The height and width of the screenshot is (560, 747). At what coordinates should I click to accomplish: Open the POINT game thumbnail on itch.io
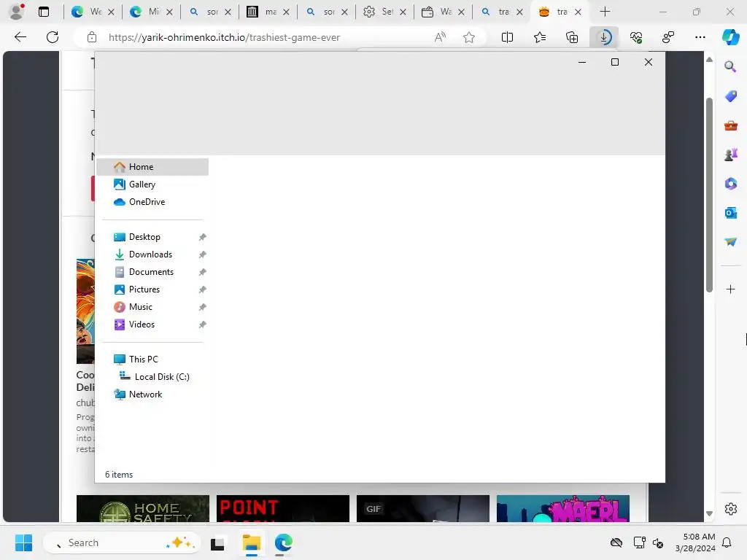coord(283,508)
